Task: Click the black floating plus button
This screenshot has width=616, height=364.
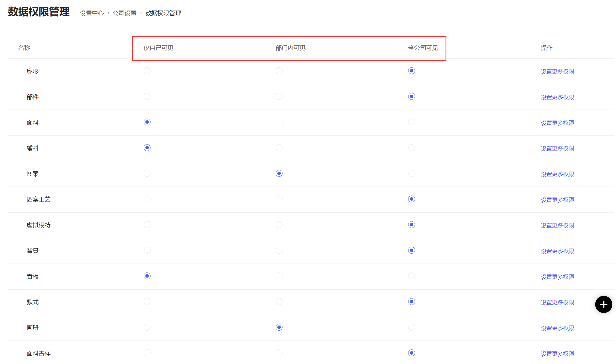Action: [603, 304]
